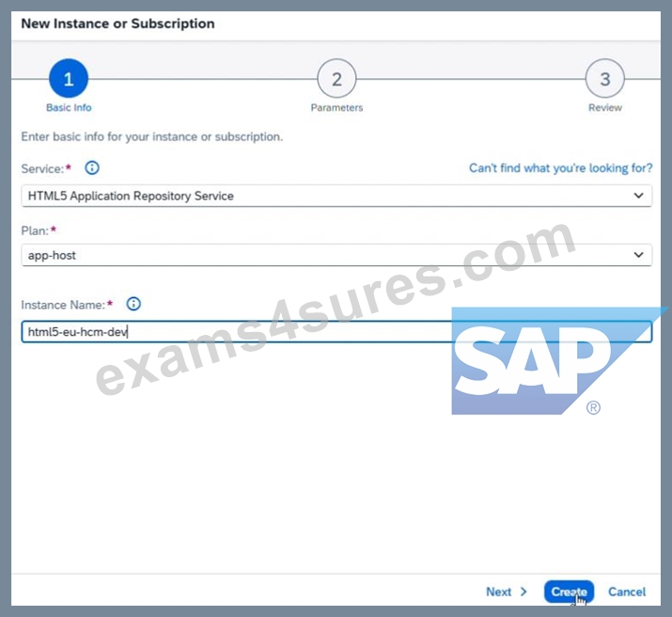This screenshot has height=617, width=672.
Task: Click the Cancel button
Action: [x=627, y=592]
